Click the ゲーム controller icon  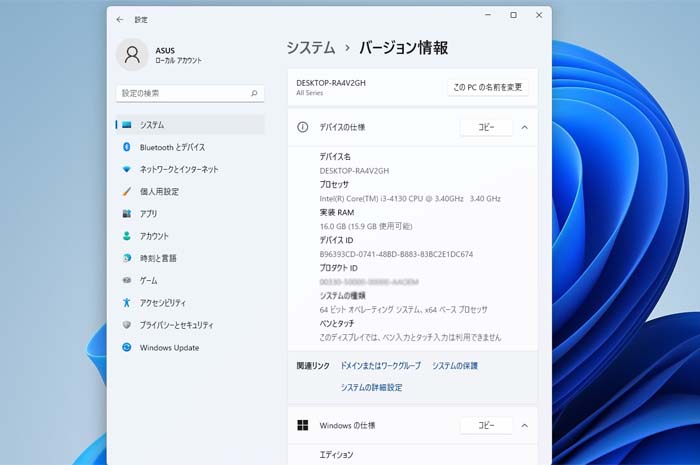[127, 280]
